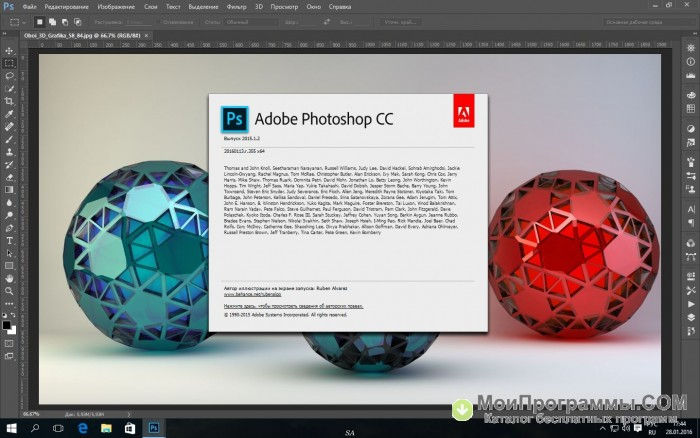The image size is (700, 438).
Task: Open the Редактирование menu
Action: point(67,7)
